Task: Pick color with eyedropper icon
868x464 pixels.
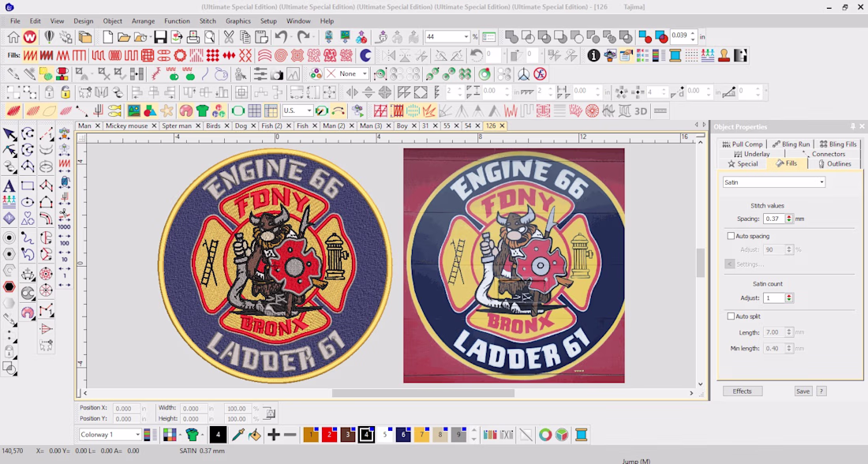Action: tap(238, 435)
